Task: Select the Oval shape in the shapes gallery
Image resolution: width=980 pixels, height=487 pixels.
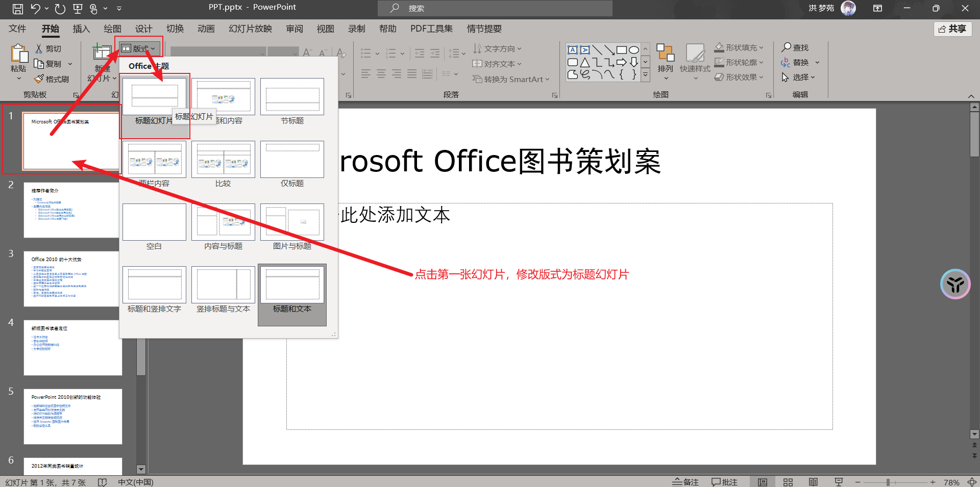Action: pyautogui.click(x=633, y=49)
